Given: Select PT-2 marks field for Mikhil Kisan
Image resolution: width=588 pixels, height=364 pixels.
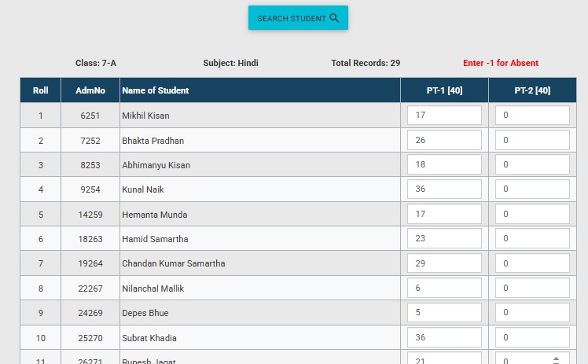Looking at the screenshot, I should pos(532,116).
